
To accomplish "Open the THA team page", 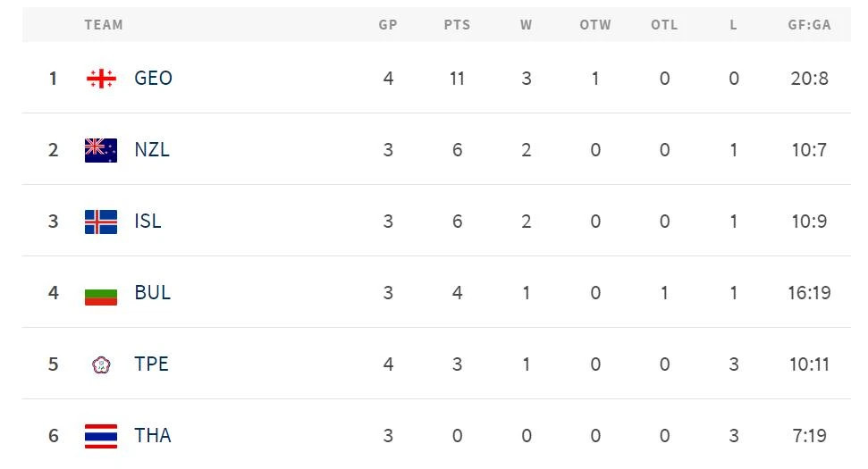I will tap(152, 435).
